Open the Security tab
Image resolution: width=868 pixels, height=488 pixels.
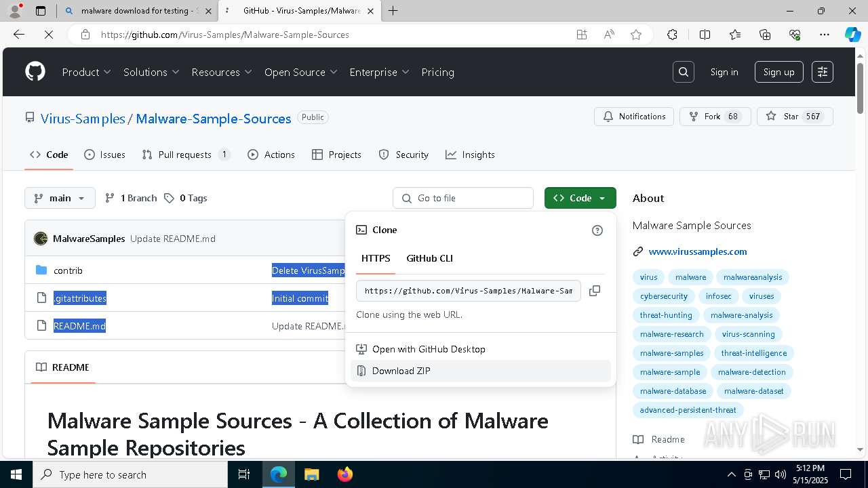pos(403,155)
